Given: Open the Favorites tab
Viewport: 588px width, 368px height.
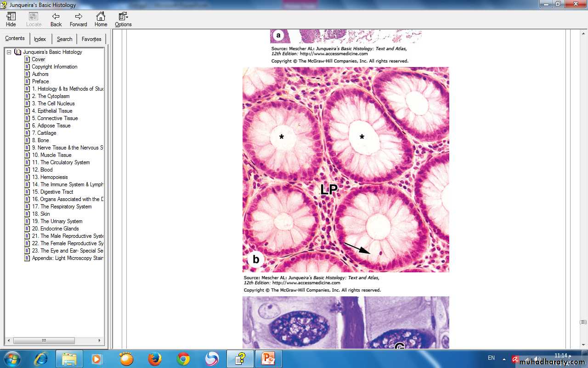Looking at the screenshot, I should click(x=91, y=39).
